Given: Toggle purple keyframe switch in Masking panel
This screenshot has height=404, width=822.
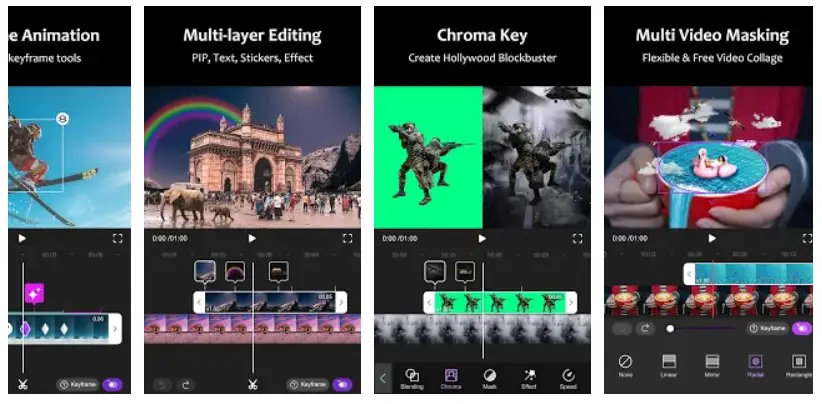Looking at the screenshot, I should pyautogui.click(x=802, y=329).
